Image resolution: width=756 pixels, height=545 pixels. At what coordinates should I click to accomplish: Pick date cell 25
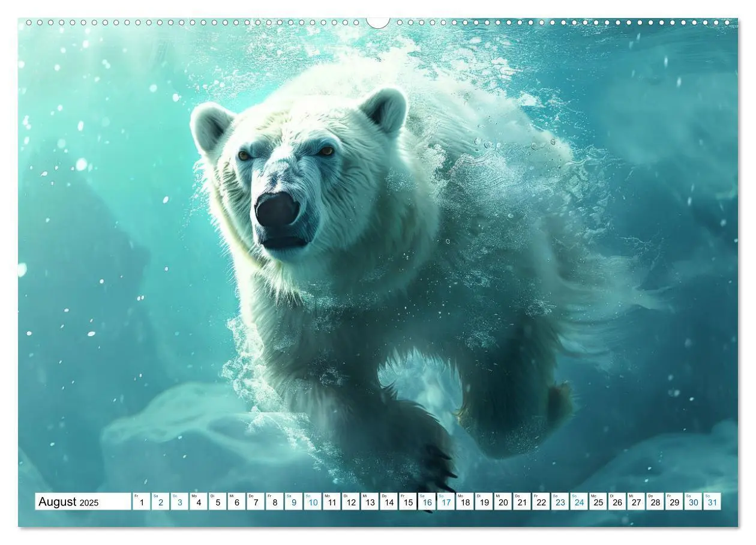[598, 502]
